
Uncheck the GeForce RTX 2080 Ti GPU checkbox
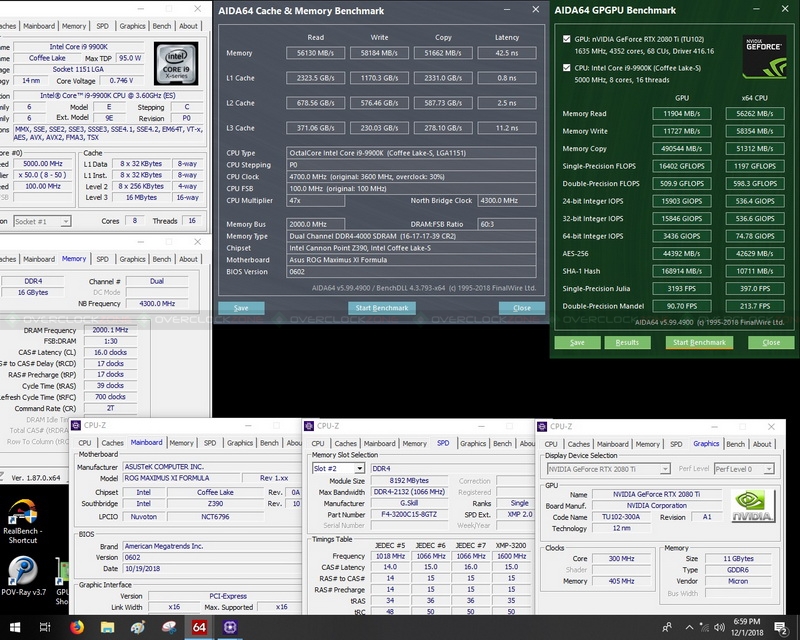(x=566, y=39)
